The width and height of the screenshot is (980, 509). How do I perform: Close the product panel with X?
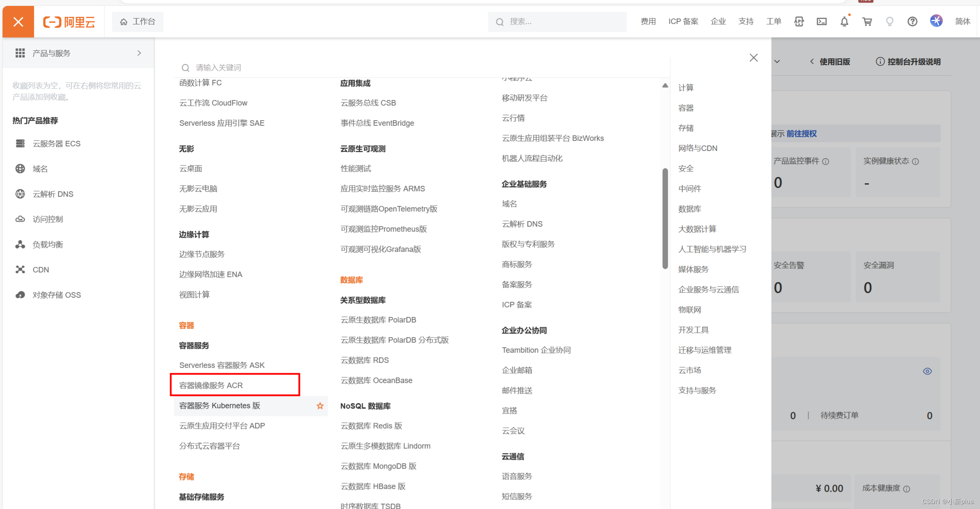pos(754,58)
